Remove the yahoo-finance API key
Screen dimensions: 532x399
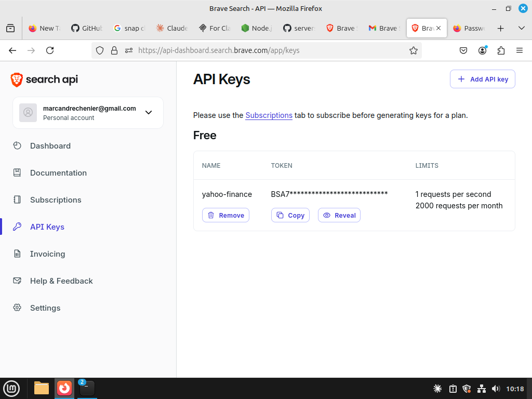click(x=225, y=215)
